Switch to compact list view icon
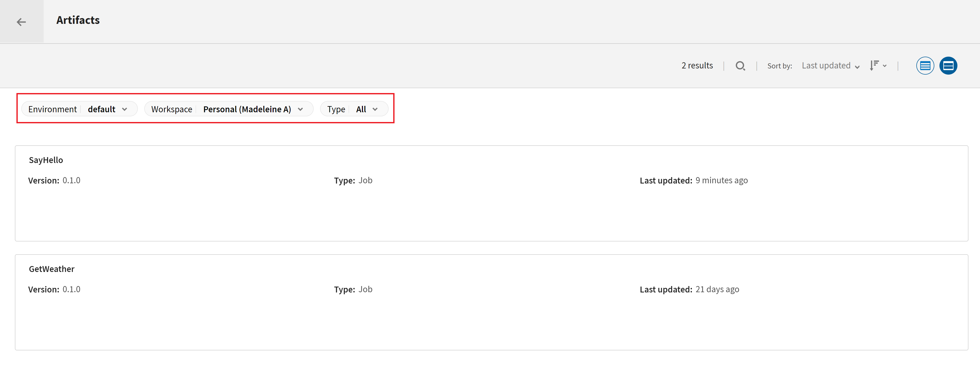Image resolution: width=980 pixels, height=385 pixels. 925,66
